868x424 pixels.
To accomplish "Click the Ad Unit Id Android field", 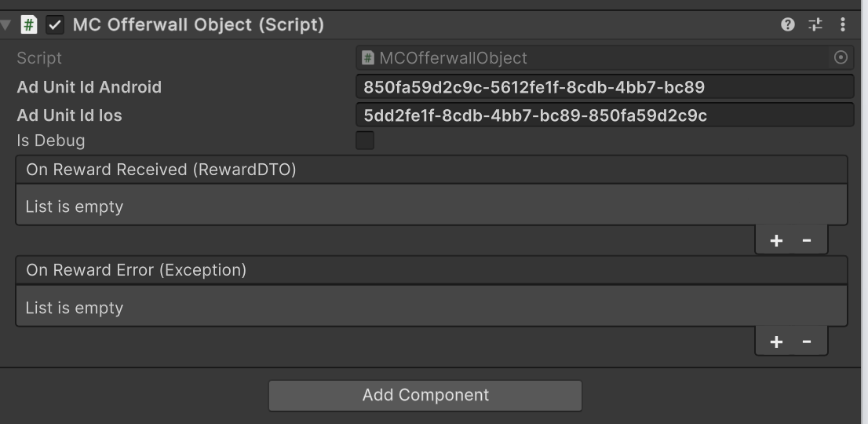I will point(604,87).
